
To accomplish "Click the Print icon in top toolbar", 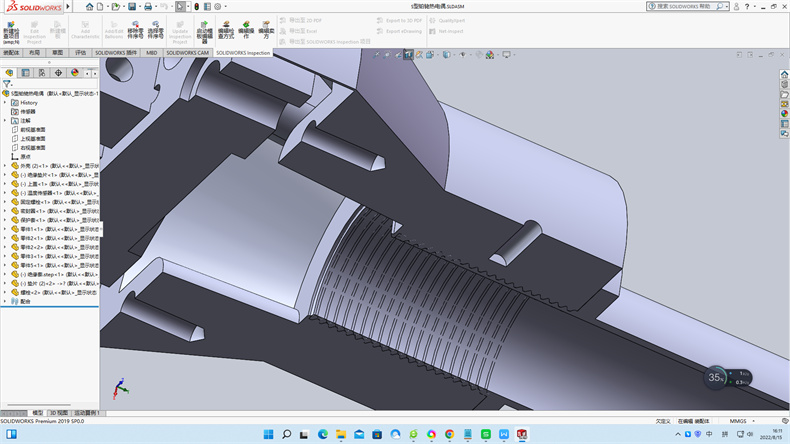I will tap(149, 6).
